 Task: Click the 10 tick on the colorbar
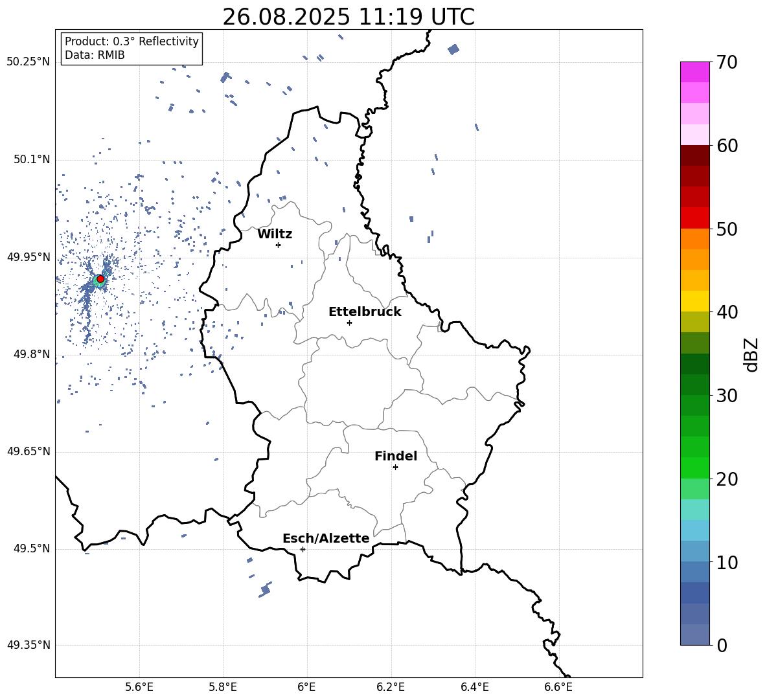[x=727, y=562]
